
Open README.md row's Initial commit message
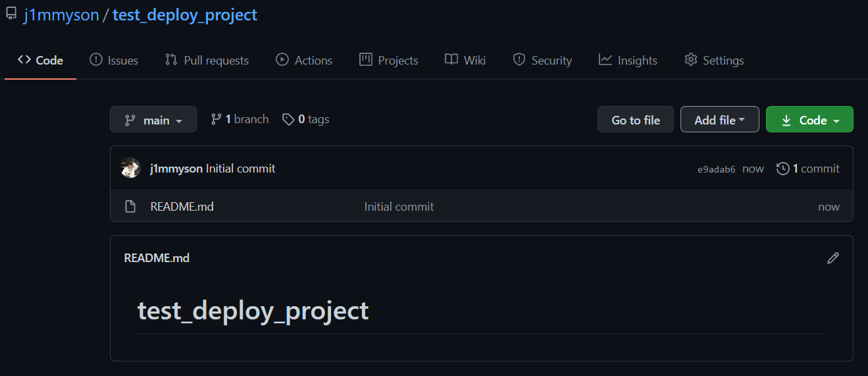(x=399, y=207)
